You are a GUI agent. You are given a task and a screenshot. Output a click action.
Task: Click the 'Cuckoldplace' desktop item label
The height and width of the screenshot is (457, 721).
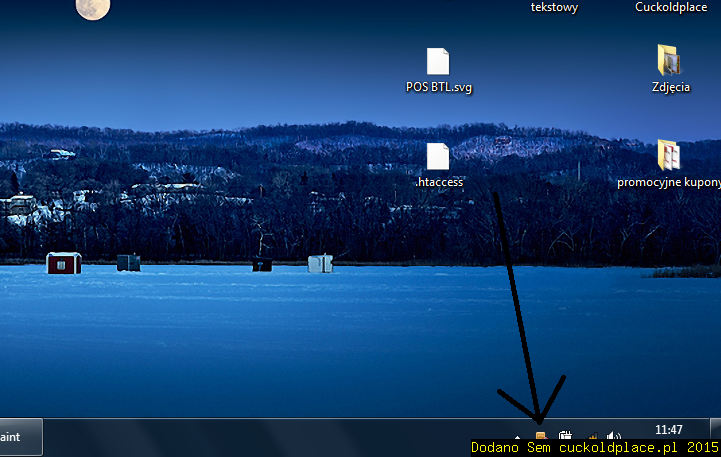pyautogui.click(x=671, y=7)
